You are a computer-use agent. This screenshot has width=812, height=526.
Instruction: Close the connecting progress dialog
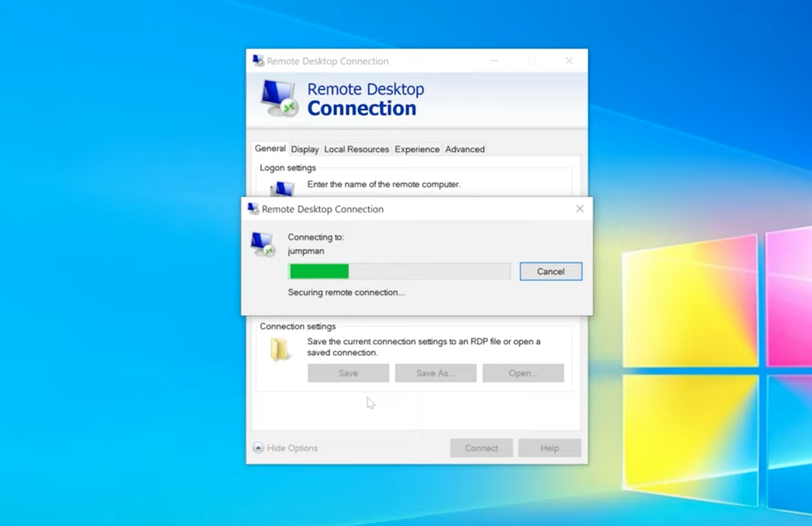(x=580, y=209)
